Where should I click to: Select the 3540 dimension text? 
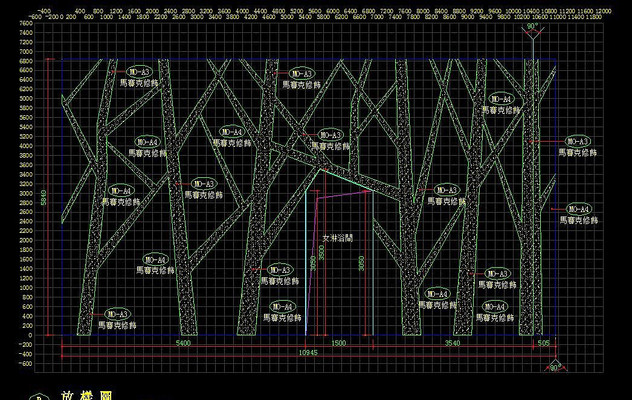452,343
